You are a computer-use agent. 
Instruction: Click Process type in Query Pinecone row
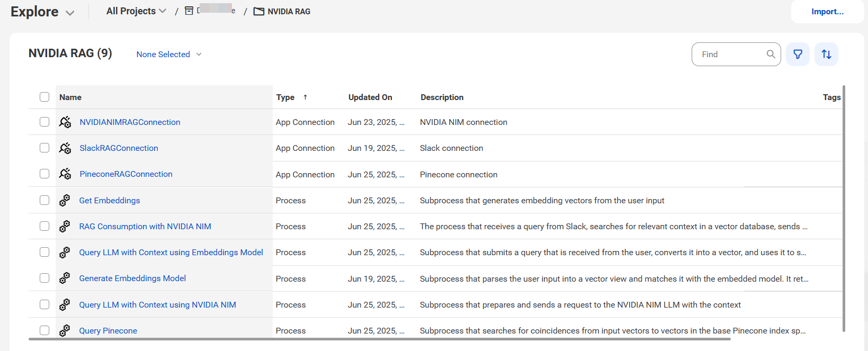[291, 331]
